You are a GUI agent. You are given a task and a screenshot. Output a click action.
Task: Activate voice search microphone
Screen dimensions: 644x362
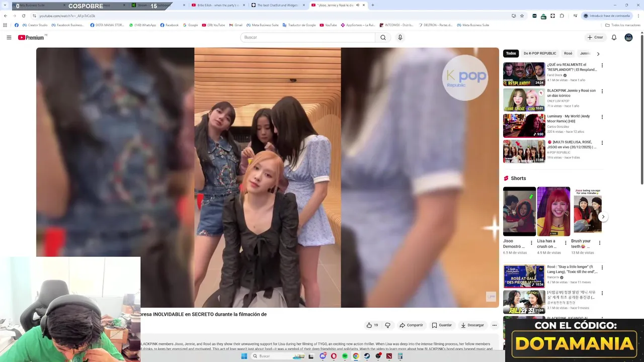point(400,37)
